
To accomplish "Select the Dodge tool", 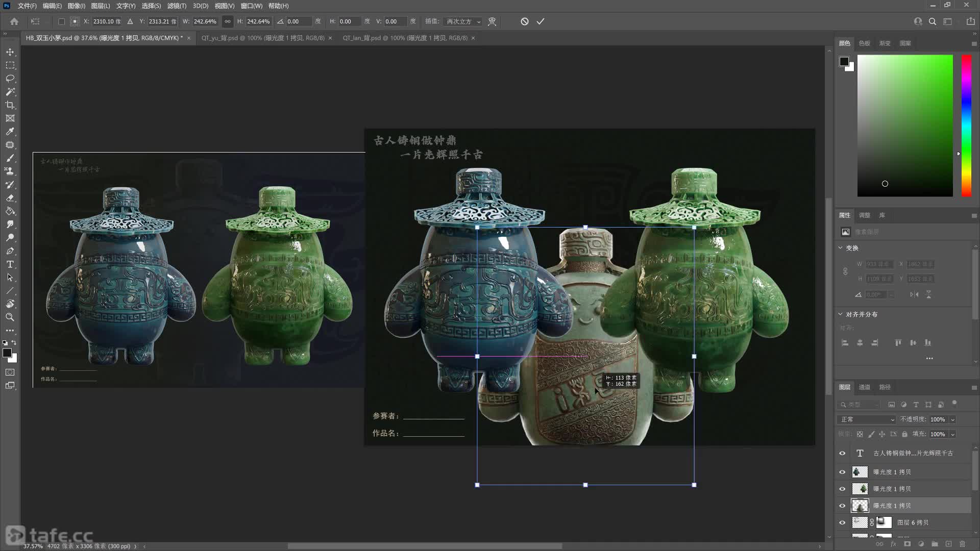I will [x=10, y=238].
